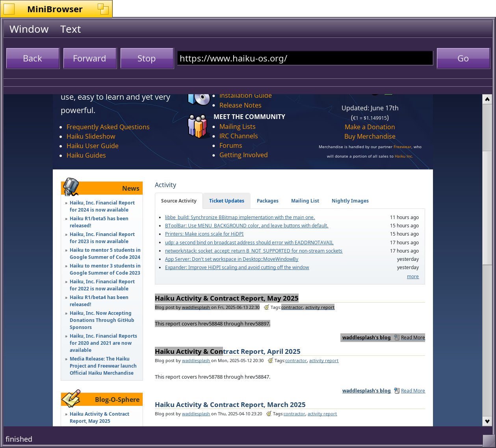
Task: Open the Haiku User Guide link
Action: (93, 146)
